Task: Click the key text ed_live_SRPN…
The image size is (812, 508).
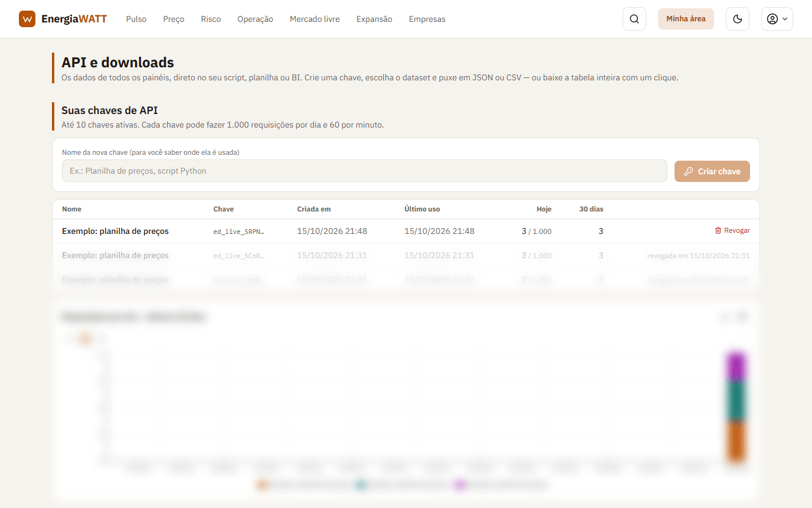Action: click(239, 232)
